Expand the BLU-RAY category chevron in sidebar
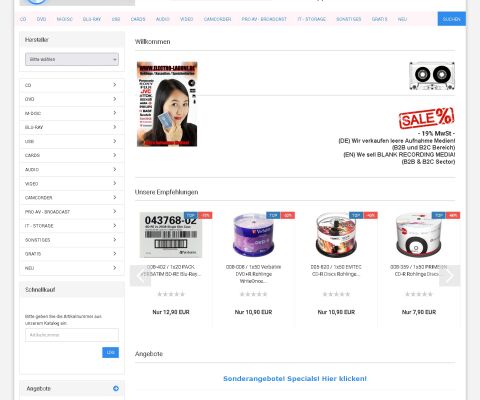 (114, 127)
